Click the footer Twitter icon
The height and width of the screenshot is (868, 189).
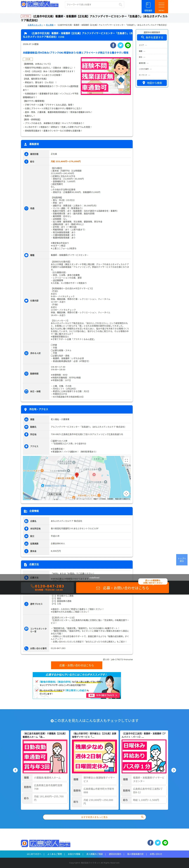[x=158, y=842]
